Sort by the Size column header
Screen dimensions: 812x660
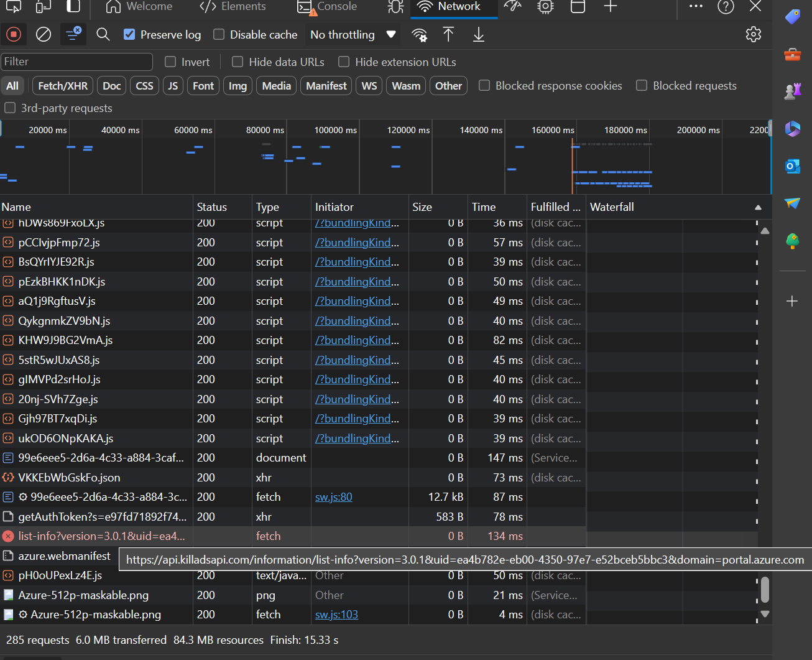pos(438,207)
